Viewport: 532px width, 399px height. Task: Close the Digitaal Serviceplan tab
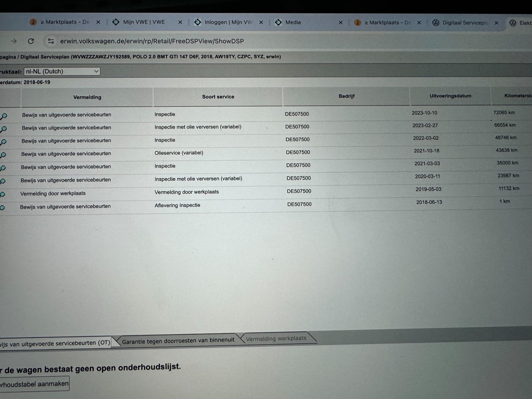click(496, 23)
